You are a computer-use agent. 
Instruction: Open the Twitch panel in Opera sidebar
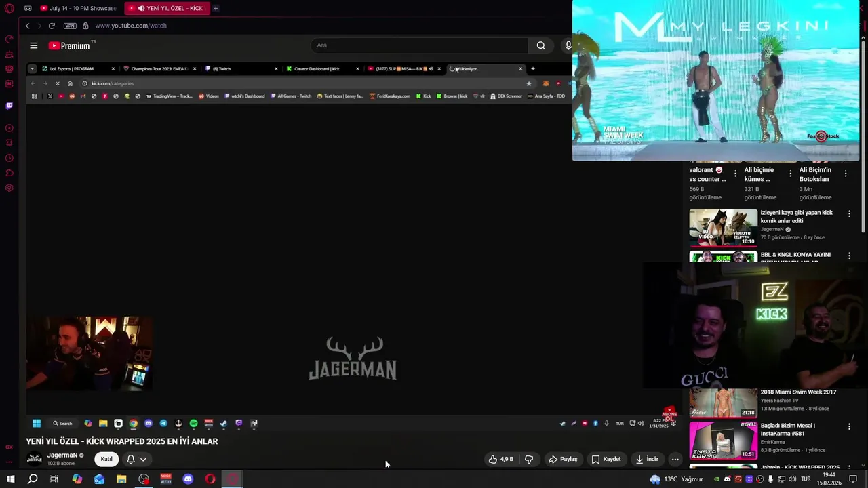click(9, 106)
